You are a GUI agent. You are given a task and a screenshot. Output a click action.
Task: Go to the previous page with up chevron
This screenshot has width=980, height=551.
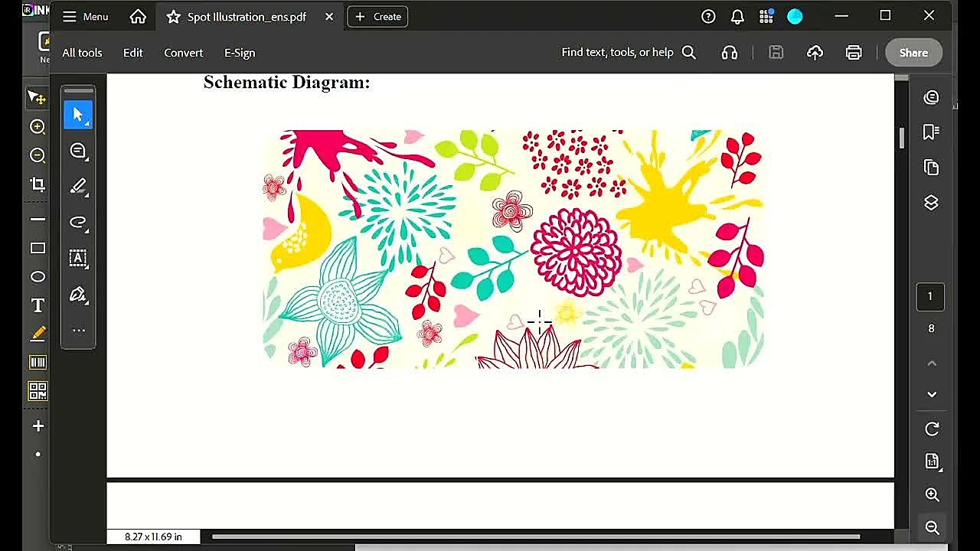point(932,364)
